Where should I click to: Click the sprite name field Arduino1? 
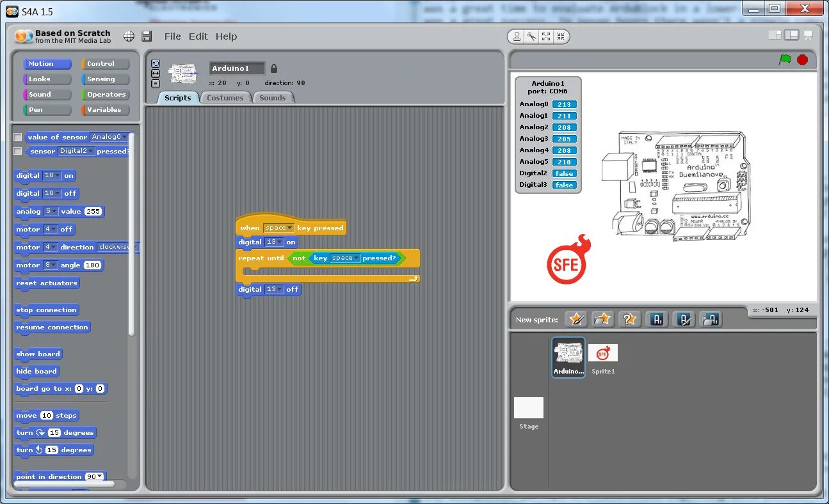click(237, 68)
